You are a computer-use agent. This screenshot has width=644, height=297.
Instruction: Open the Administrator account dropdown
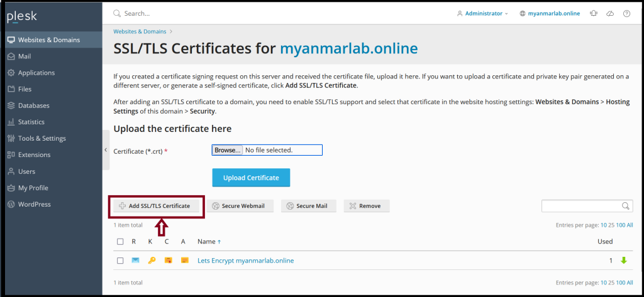tap(482, 14)
